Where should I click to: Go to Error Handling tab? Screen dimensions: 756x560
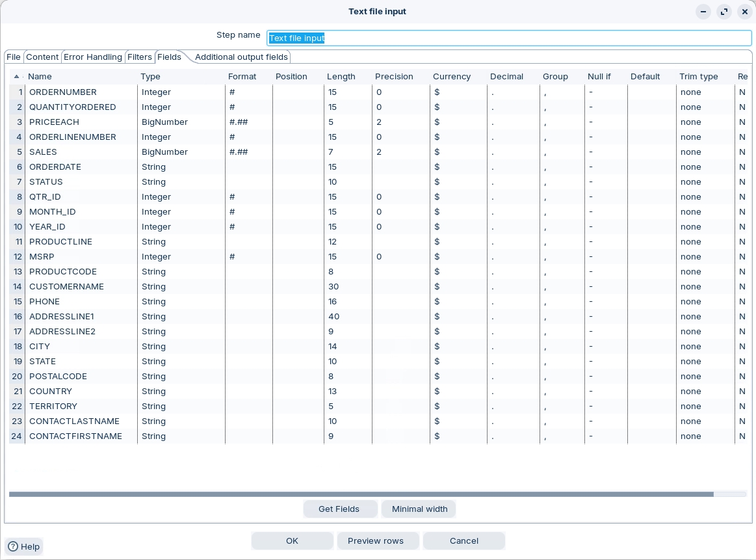tap(92, 57)
